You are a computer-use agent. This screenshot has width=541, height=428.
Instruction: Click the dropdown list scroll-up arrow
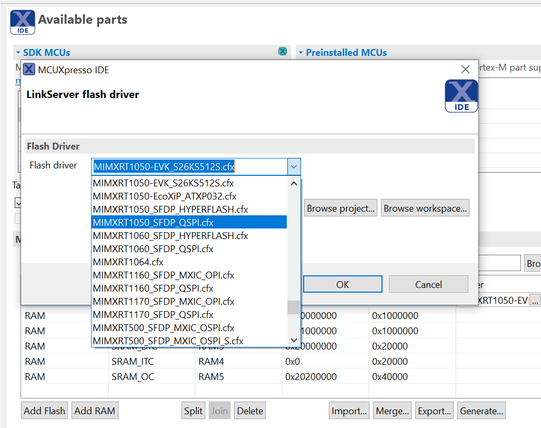click(x=294, y=184)
